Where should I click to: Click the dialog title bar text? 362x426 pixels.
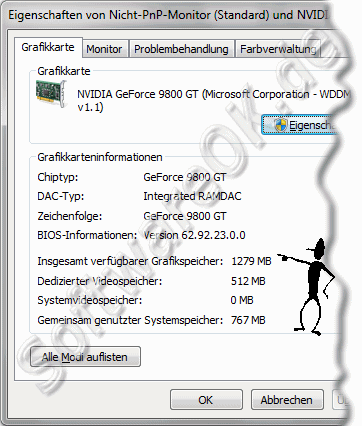pos(168,15)
